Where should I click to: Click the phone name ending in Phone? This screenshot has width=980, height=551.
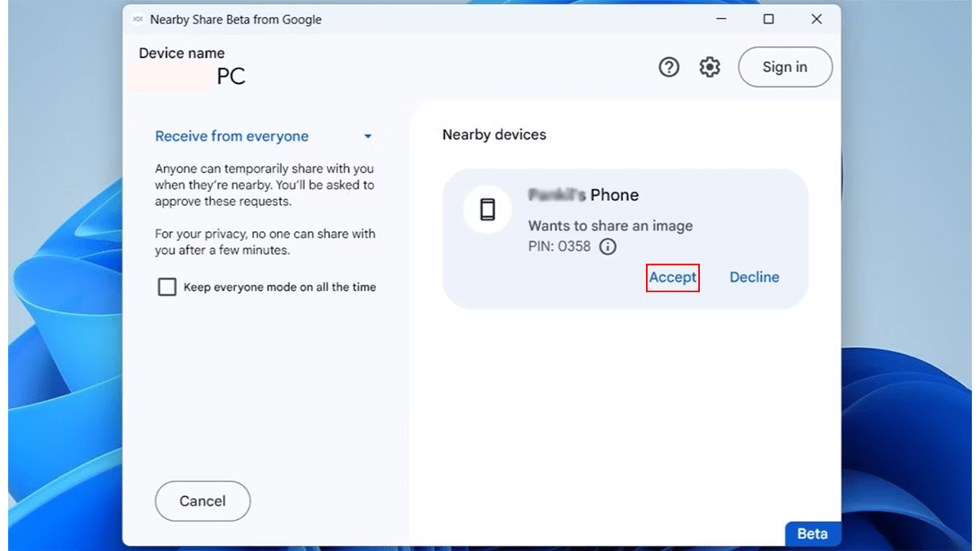(583, 195)
